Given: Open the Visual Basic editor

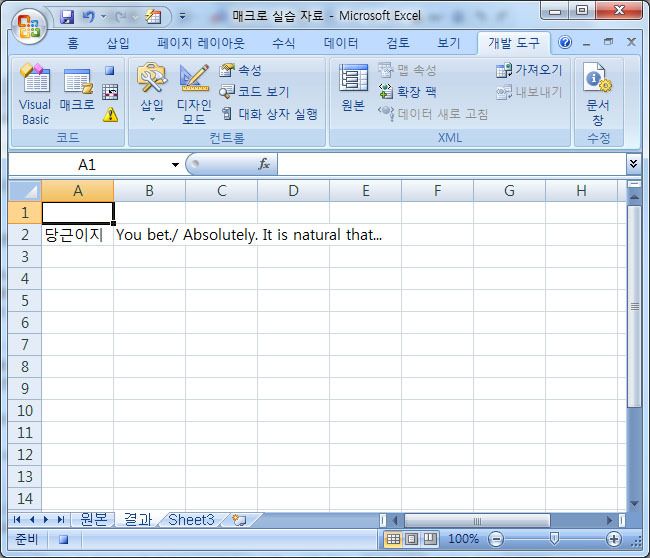Looking at the screenshot, I should tap(35, 95).
